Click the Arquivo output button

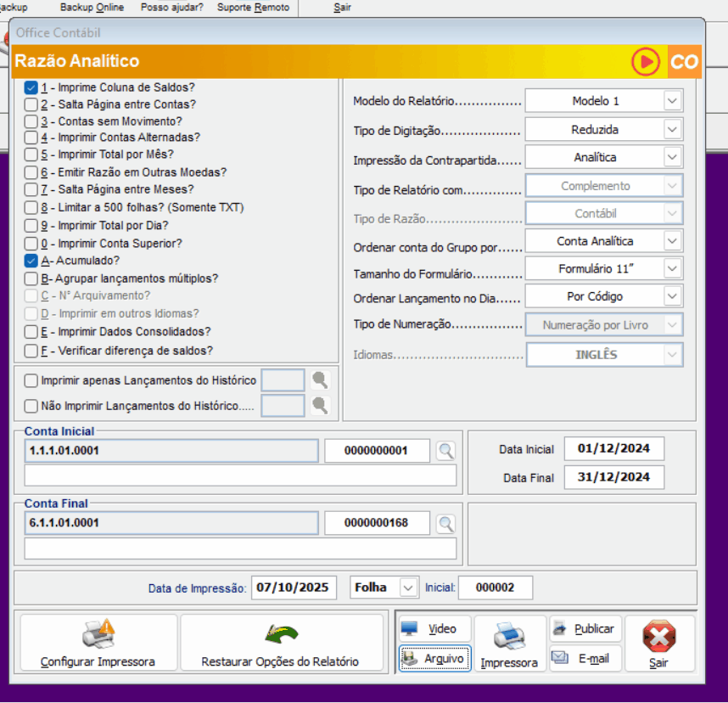coord(434,658)
